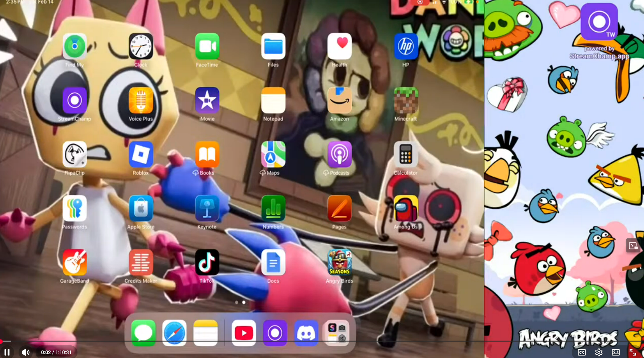Open Calculator
Viewport: 644px width, 358px height.
[x=406, y=155]
